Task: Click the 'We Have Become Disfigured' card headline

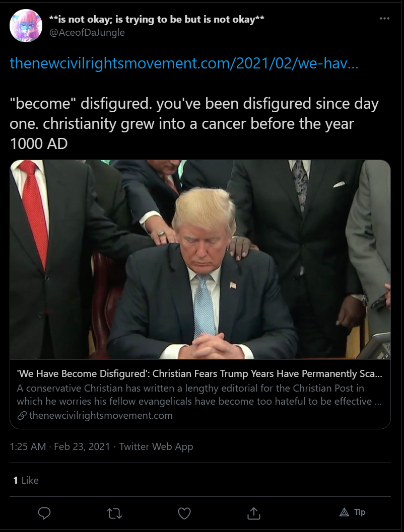Action: click(199, 373)
